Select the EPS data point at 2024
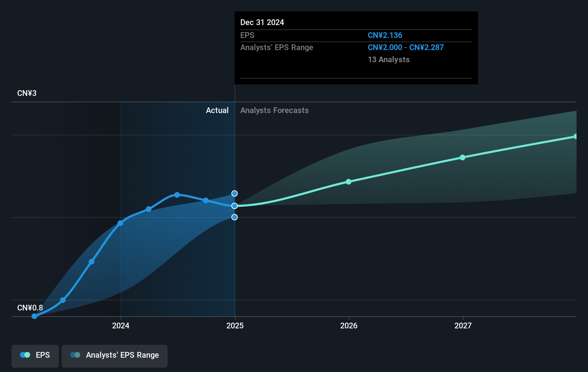The height and width of the screenshot is (372, 588). coord(120,223)
